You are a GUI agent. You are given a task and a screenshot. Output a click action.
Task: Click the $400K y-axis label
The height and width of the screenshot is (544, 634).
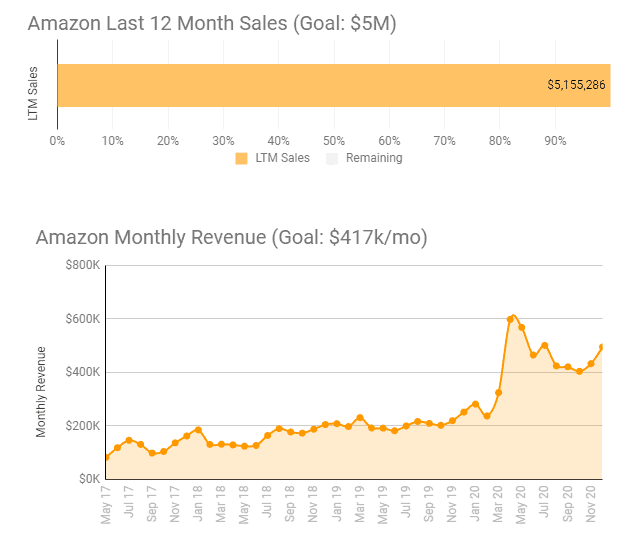click(x=82, y=373)
